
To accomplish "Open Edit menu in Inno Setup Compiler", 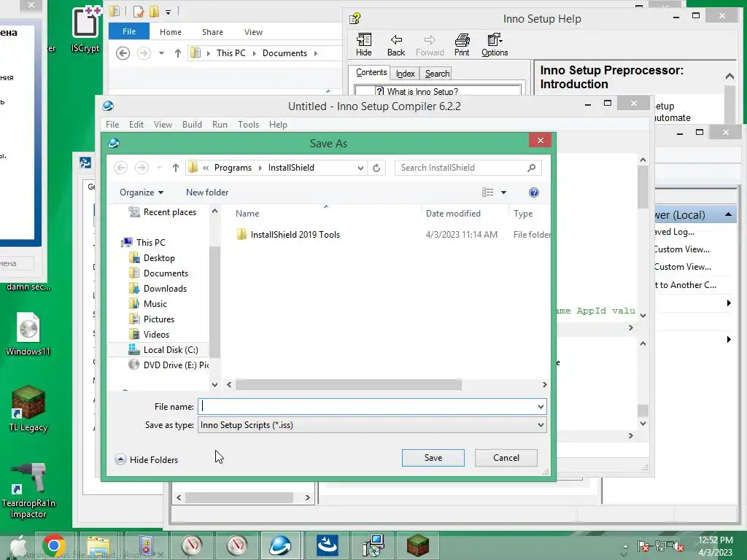I will [x=136, y=124].
